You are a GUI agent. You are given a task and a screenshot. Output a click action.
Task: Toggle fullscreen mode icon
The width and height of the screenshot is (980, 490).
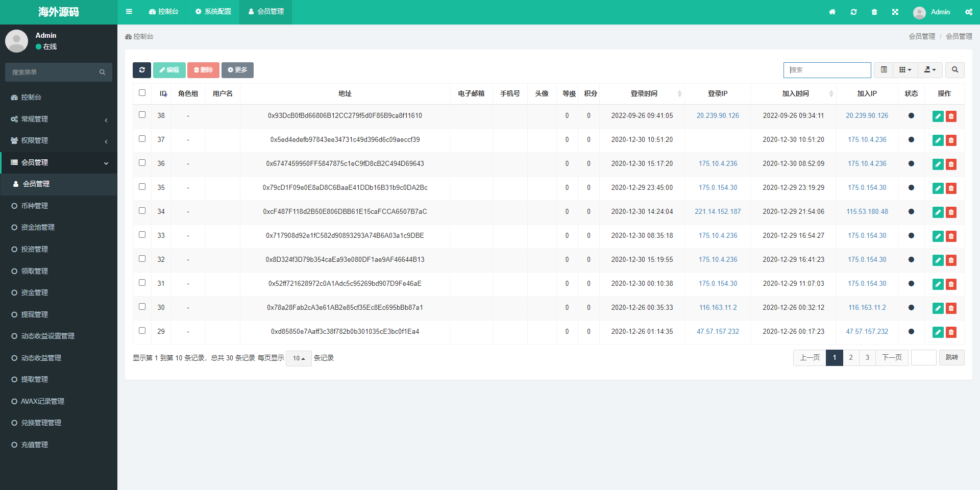pyautogui.click(x=895, y=12)
